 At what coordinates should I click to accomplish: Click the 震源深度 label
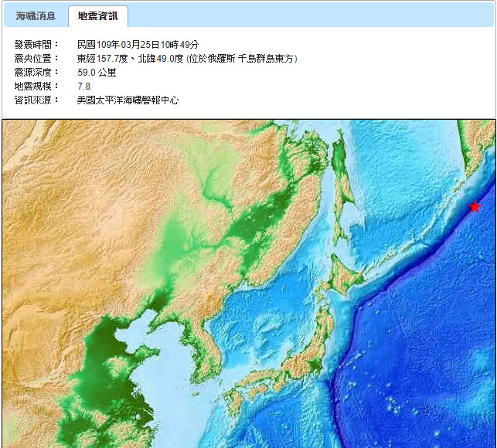pos(36,73)
